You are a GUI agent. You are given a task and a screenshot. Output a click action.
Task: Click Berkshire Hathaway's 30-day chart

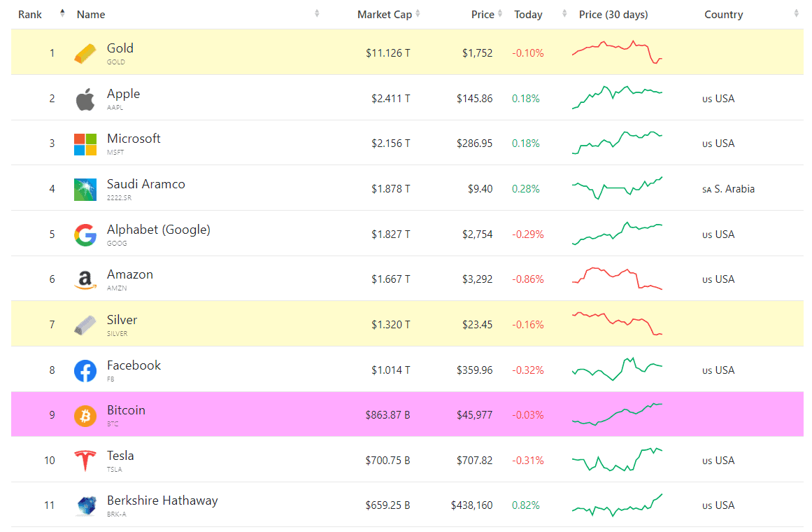coord(617,505)
